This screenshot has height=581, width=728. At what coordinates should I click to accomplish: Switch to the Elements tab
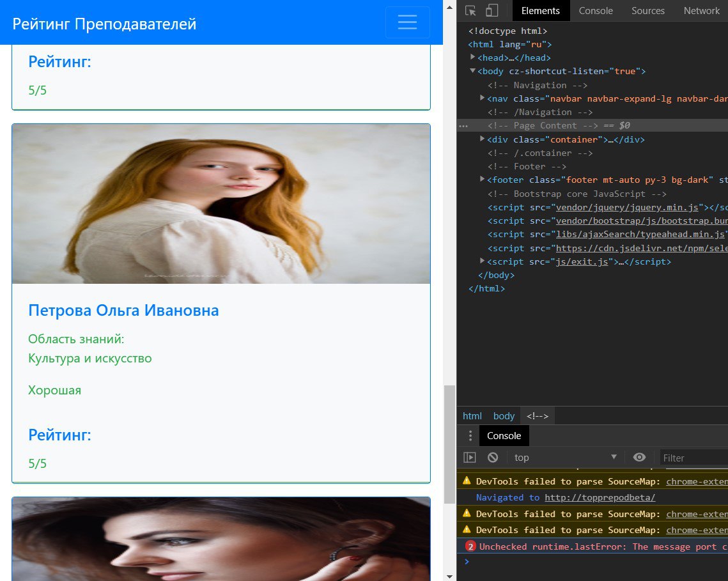point(541,11)
